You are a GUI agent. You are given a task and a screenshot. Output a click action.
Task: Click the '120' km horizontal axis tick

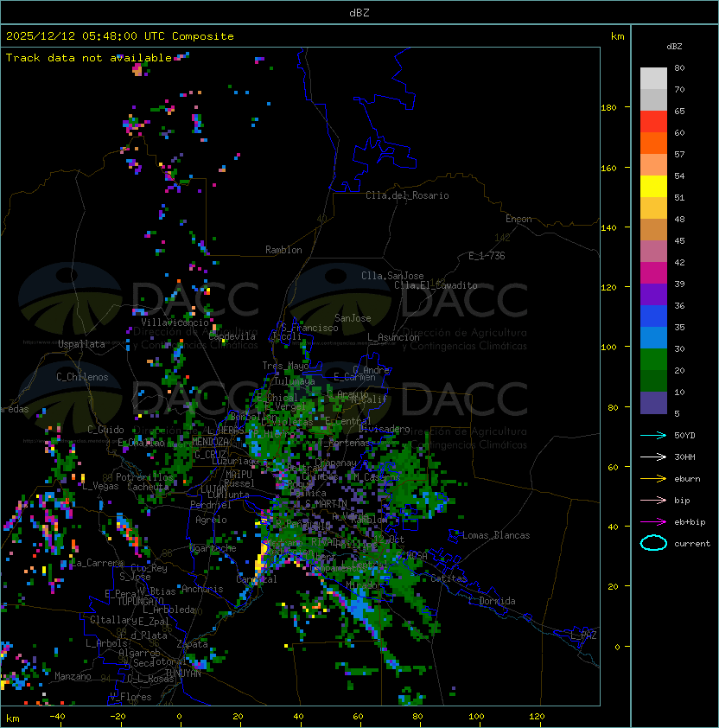537,717
